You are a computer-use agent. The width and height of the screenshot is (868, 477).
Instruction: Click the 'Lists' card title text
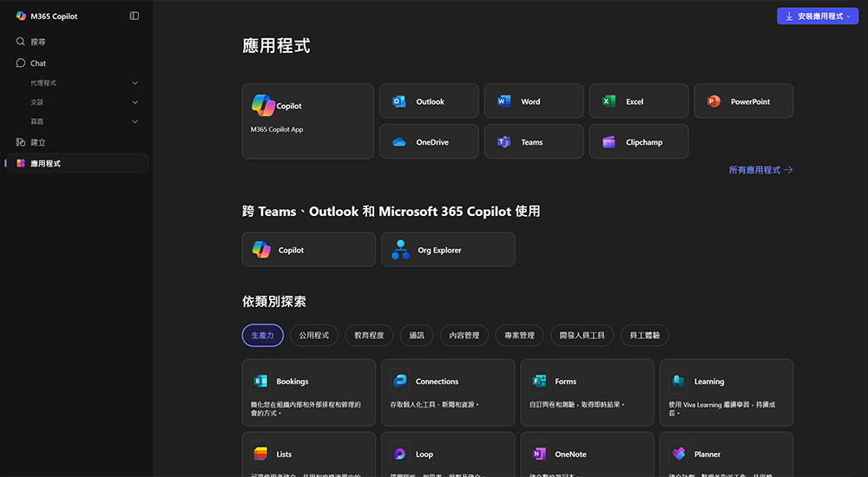[x=284, y=454]
